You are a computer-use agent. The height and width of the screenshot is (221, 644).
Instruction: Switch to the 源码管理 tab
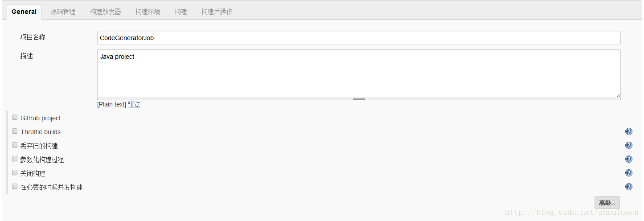(x=63, y=12)
